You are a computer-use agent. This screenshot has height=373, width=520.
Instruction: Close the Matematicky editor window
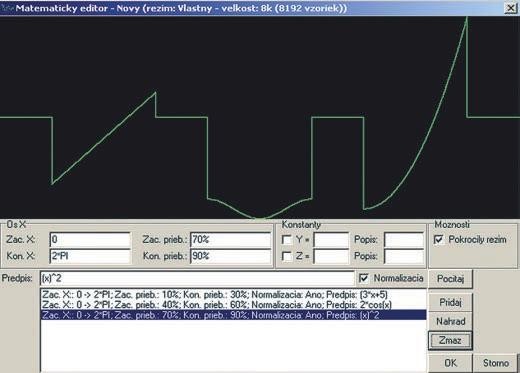coord(510,8)
